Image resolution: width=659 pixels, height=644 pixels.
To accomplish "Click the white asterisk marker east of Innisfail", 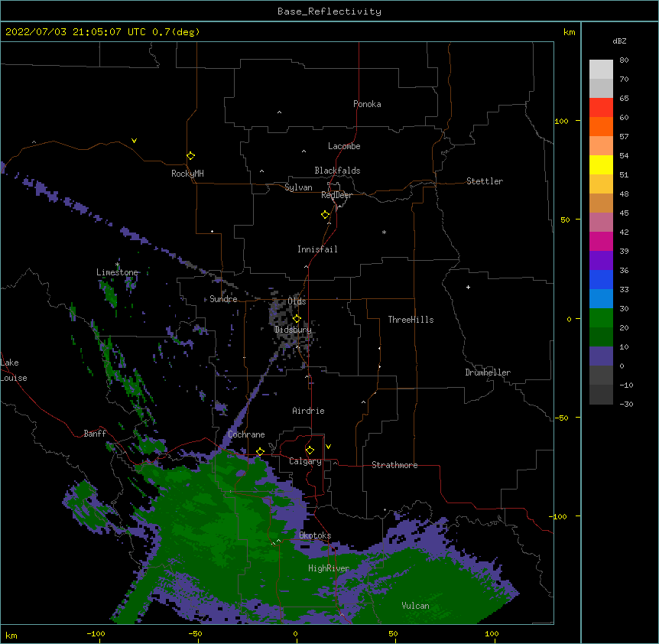I will pyautogui.click(x=384, y=232).
